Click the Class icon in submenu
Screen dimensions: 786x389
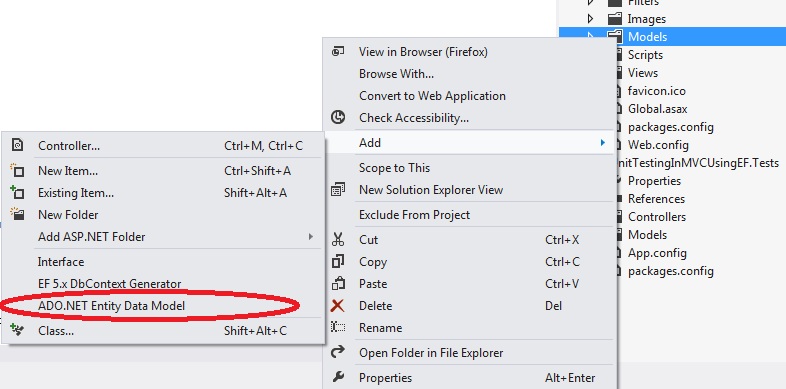17,330
